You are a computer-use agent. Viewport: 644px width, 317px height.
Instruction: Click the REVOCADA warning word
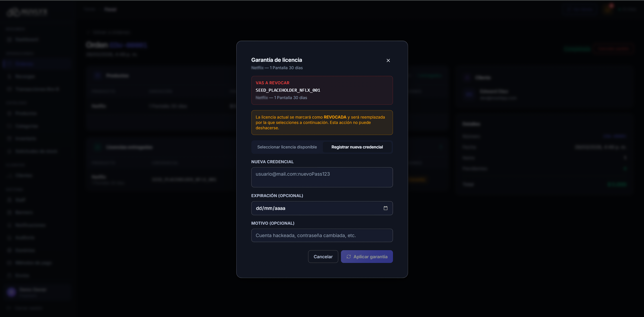click(x=335, y=117)
